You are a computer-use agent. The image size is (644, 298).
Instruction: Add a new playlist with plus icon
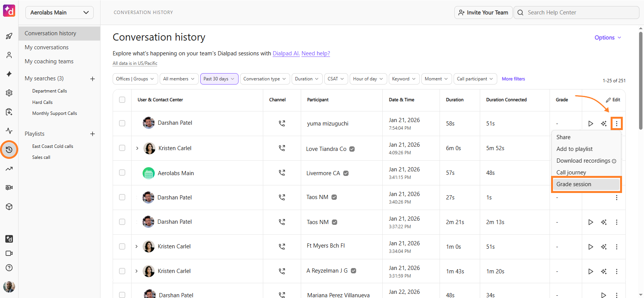[x=92, y=134]
